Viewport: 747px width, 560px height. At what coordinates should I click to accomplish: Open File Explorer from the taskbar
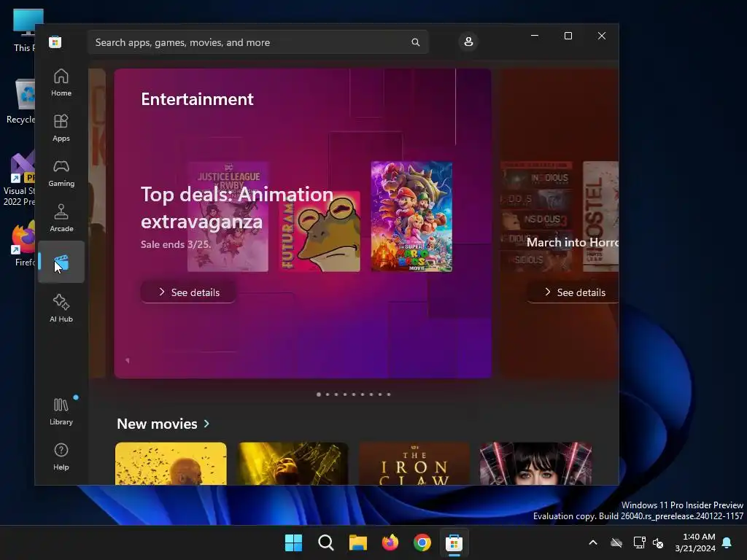click(357, 542)
